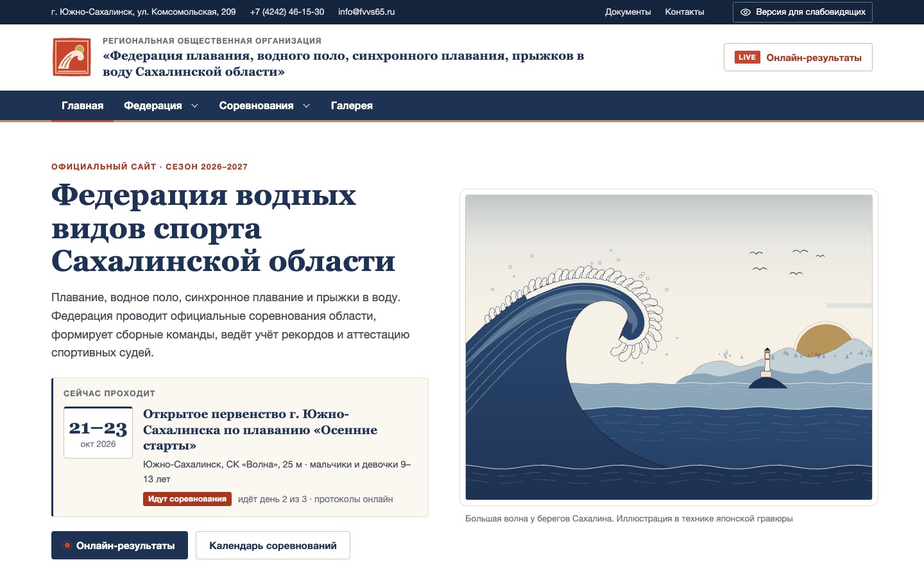Click the address г. Южно-Сахалинск, ул. Комсомольская, 209
Screen dimensions: 924x578
tap(144, 12)
